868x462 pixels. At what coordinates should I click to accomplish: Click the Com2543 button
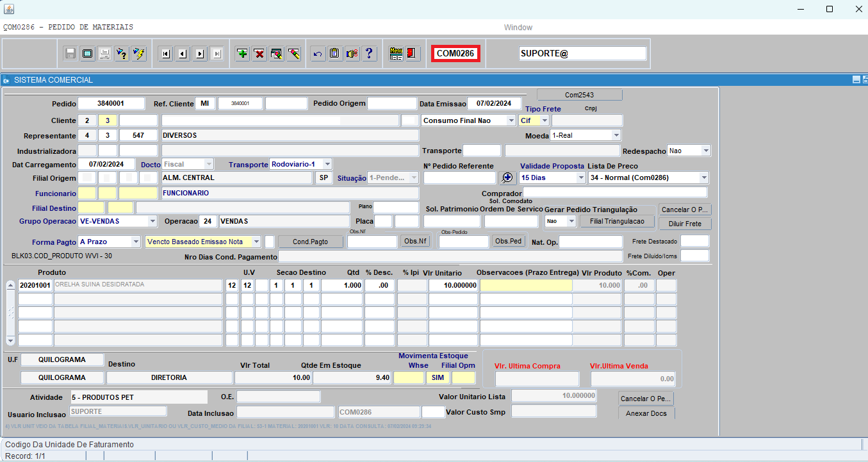pyautogui.click(x=579, y=95)
